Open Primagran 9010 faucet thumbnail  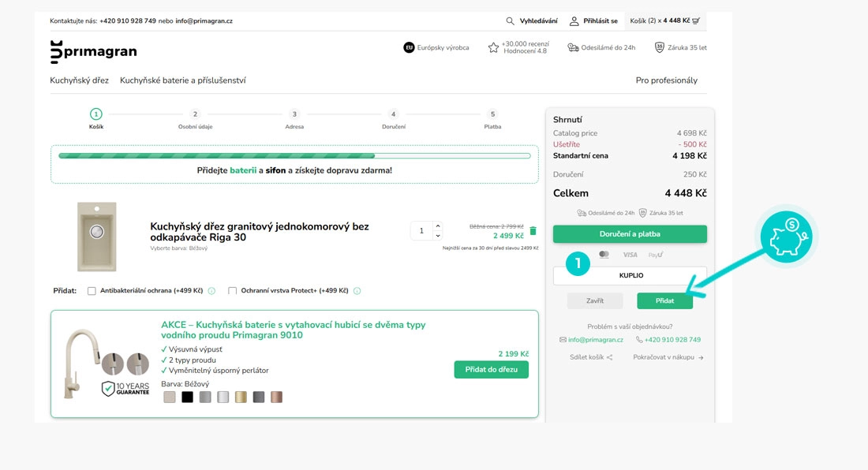coord(80,364)
